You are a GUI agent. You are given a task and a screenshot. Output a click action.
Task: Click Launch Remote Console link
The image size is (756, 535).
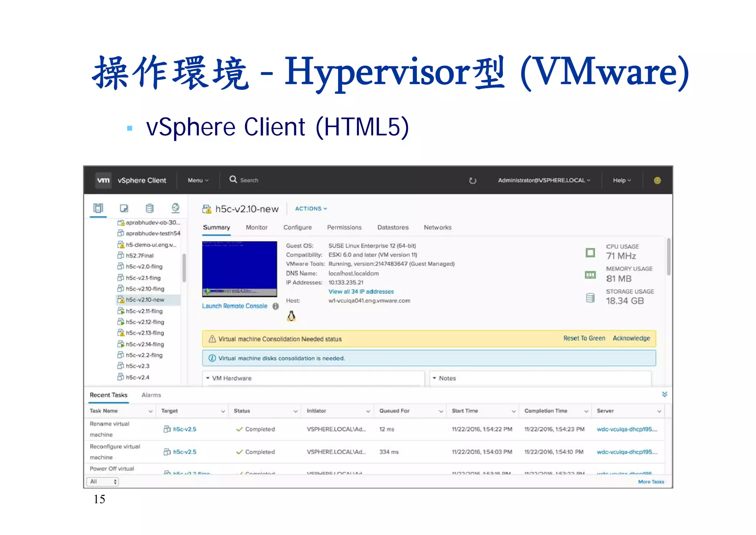(234, 306)
